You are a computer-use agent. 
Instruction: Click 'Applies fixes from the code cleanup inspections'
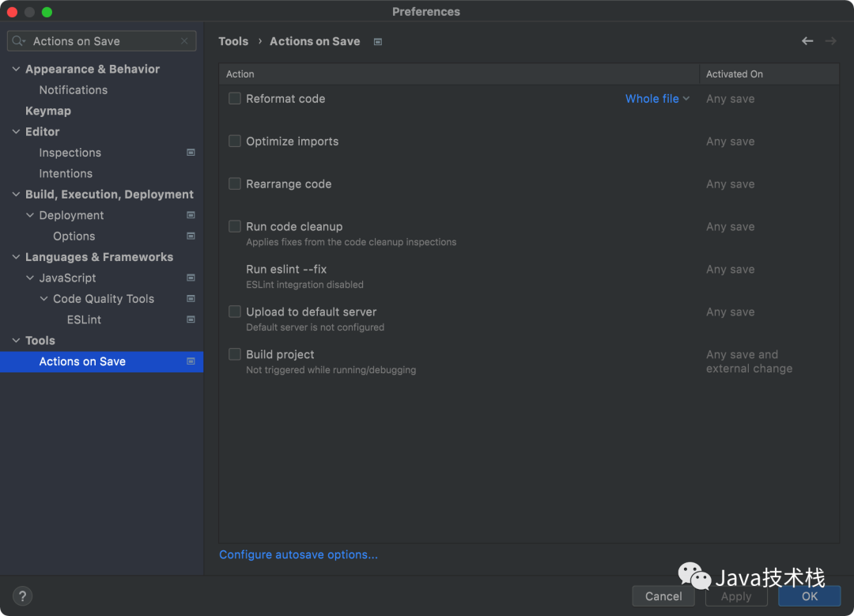[x=351, y=242]
